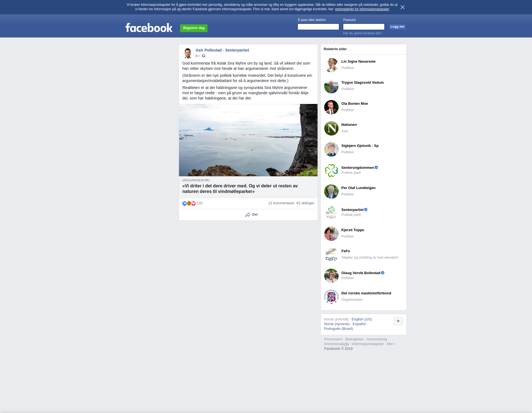Image resolution: width=532 pixels, height=413 pixels.
Task: Open Trygve Slagsvold Vedum avatar
Action: (331, 86)
